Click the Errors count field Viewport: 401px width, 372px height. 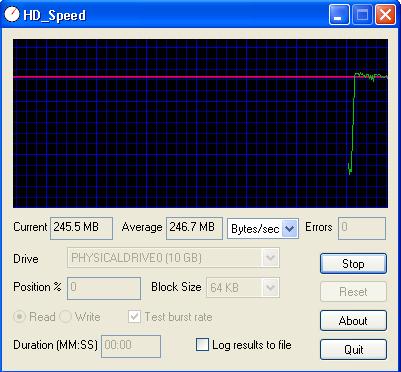pyautogui.click(x=362, y=228)
